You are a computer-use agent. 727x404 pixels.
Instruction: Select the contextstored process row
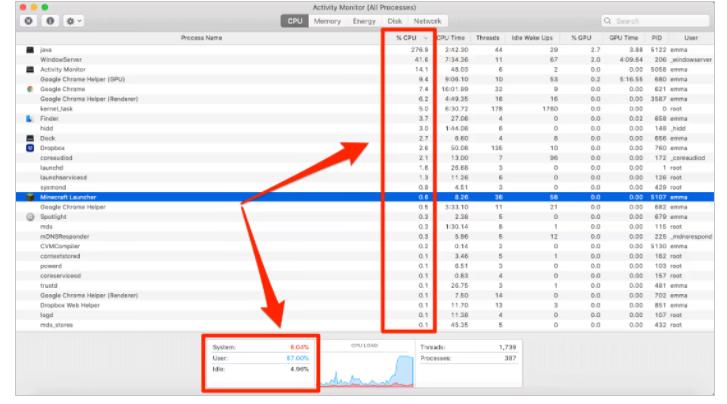pyautogui.click(x=365, y=256)
